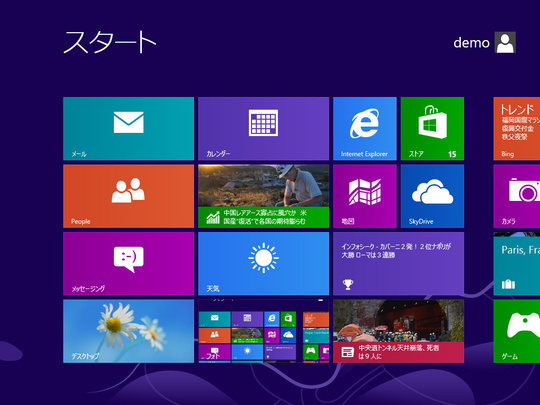The width and height of the screenshot is (540, 405).
Task: Click the メール tile label
Action: click(x=79, y=154)
